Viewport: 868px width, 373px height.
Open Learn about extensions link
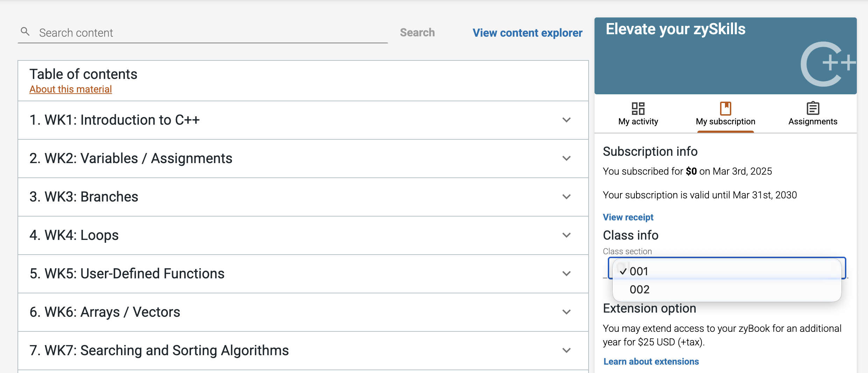pyautogui.click(x=651, y=361)
